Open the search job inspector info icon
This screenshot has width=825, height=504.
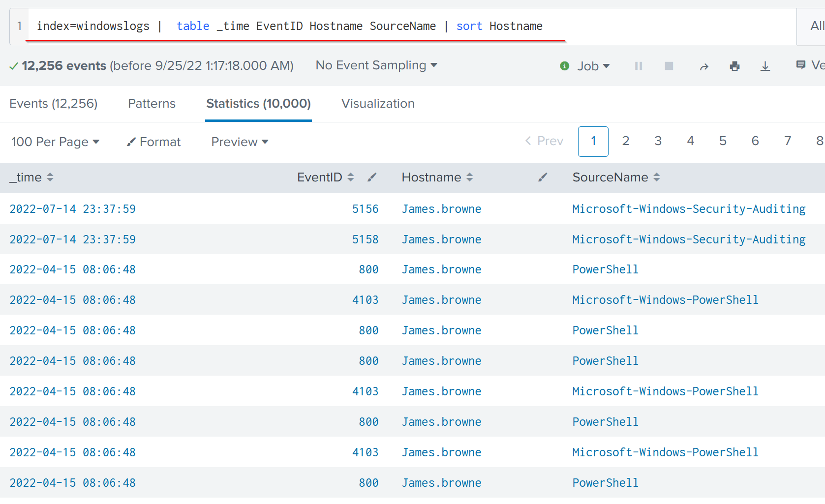(565, 65)
